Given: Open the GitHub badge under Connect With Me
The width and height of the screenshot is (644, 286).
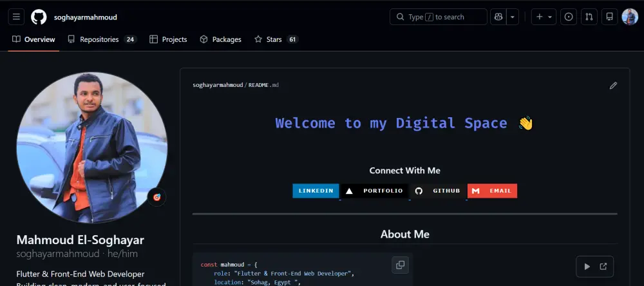Looking at the screenshot, I should click(438, 191).
